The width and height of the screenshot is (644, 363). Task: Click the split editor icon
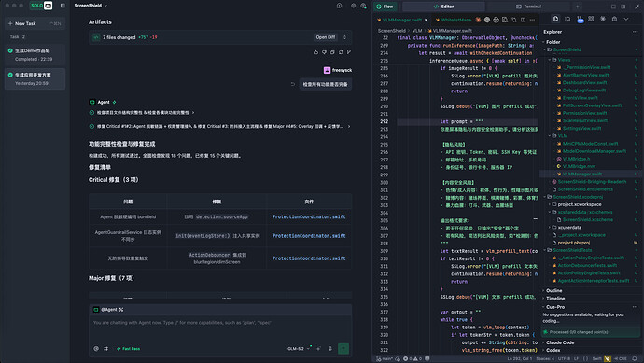[x=523, y=20]
